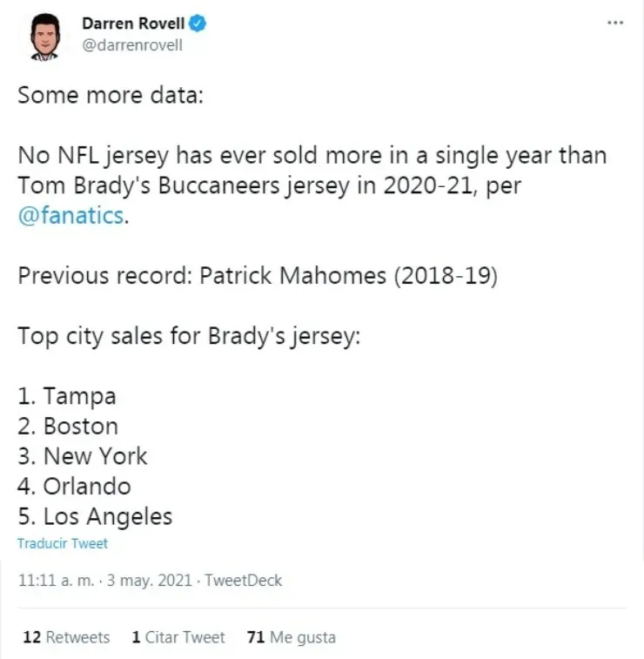Open the 1 Citar Tweet count
The width and height of the screenshot is (644, 659).
pos(178,637)
